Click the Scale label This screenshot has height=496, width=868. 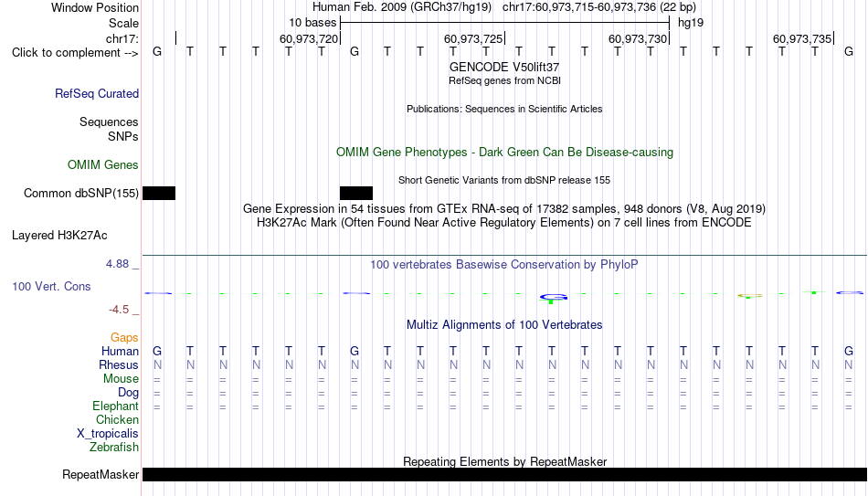click(x=124, y=23)
